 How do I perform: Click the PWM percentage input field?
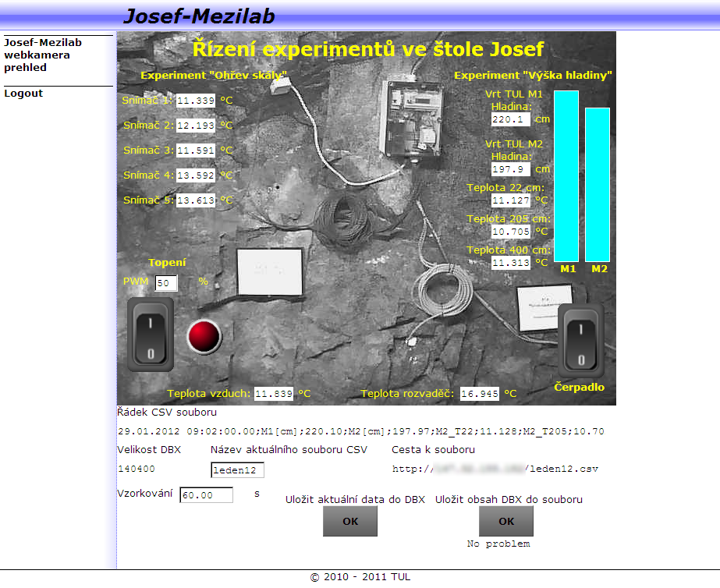click(x=166, y=283)
